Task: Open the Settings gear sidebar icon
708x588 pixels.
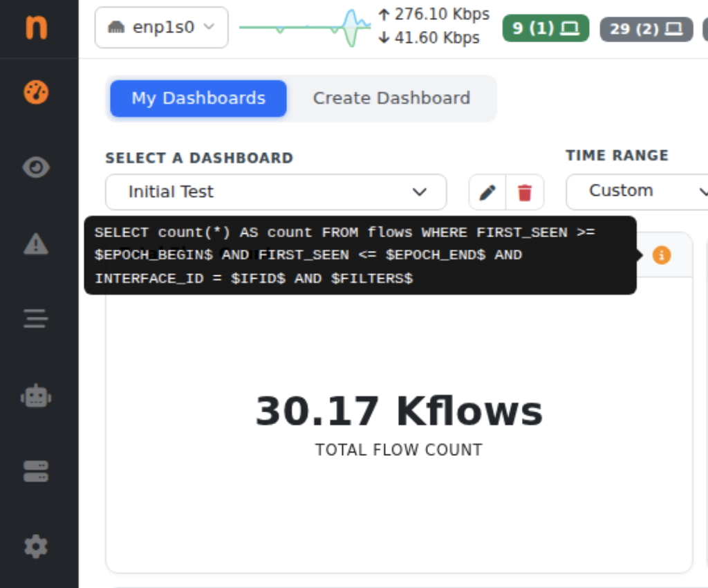Action: click(36, 547)
